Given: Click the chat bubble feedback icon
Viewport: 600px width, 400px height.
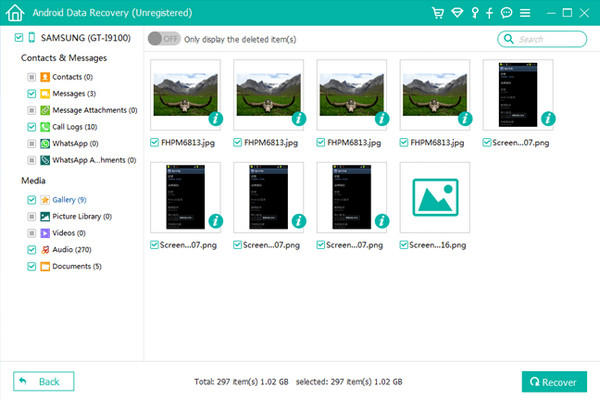Looking at the screenshot, I should pyautogui.click(x=507, y=13).
